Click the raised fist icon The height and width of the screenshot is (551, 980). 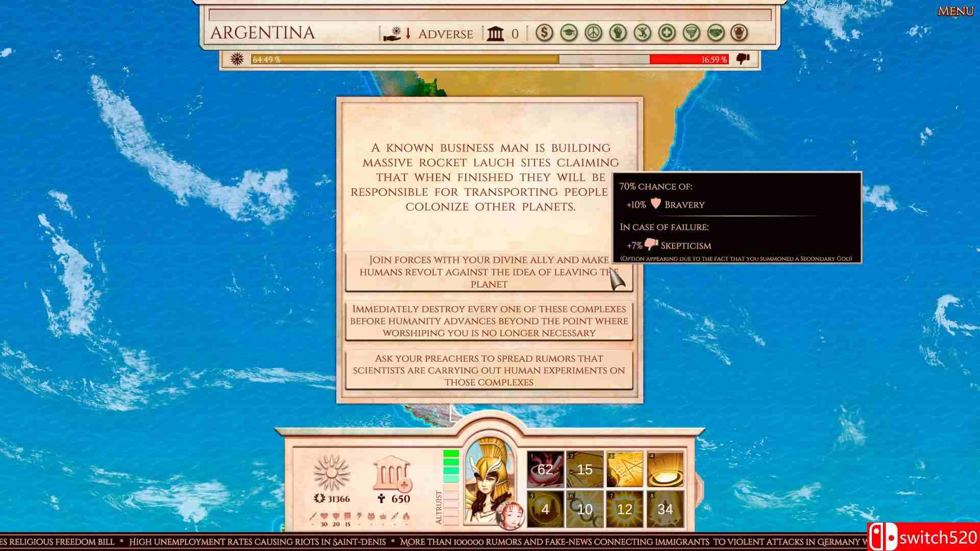(x=618, y=33)
